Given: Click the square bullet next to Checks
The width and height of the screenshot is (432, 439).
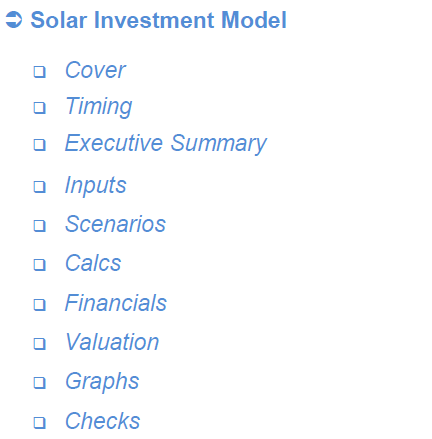Looking at the screenshot, I should pos(39,422).
